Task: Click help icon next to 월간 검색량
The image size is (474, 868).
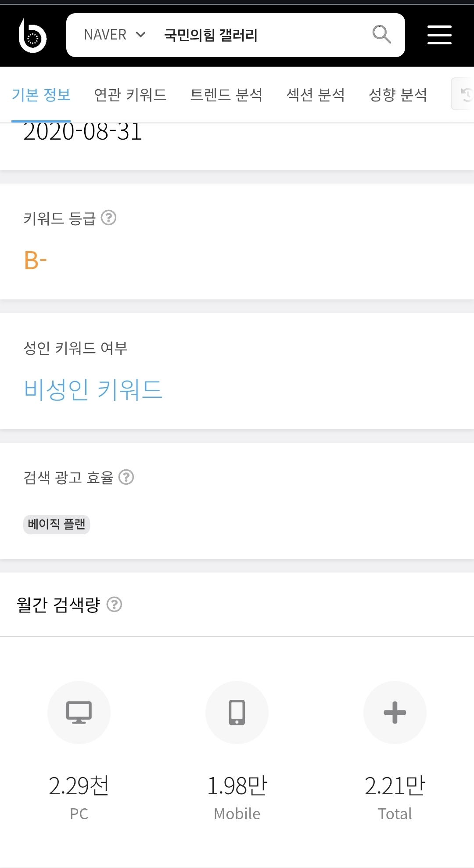Action: click(115, 605)
